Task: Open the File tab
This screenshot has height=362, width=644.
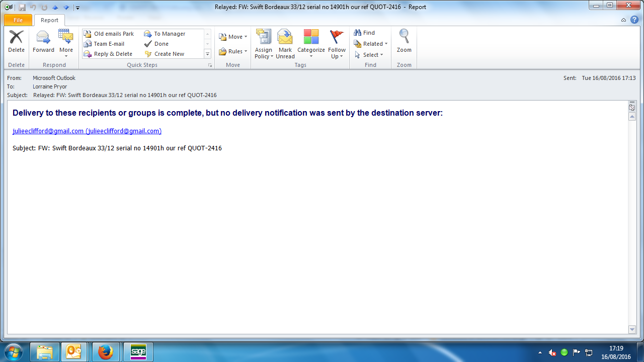Action: pos(18,20)
